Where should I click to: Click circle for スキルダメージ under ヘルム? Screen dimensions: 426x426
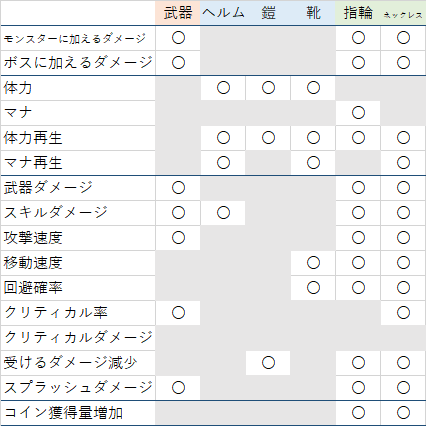(223, 213)
